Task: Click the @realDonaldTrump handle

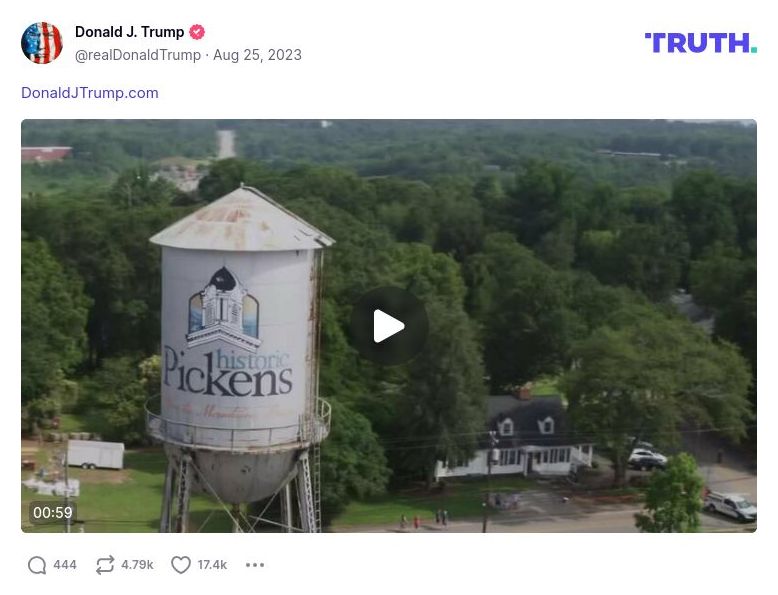Action: click(137, 55)
